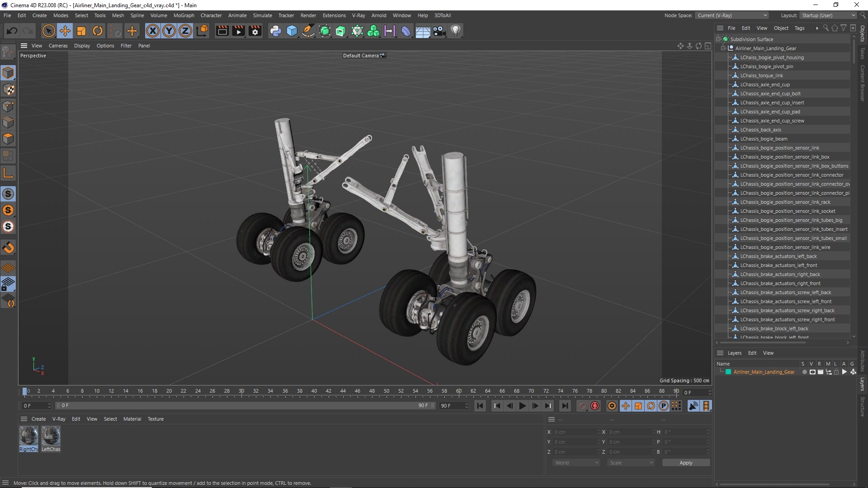This screenshot has height=488, width=868.
Task: Collapse the Airliner_Main_Landing_Gear object node
Action: pyautogui.click(x=723, y=48)
